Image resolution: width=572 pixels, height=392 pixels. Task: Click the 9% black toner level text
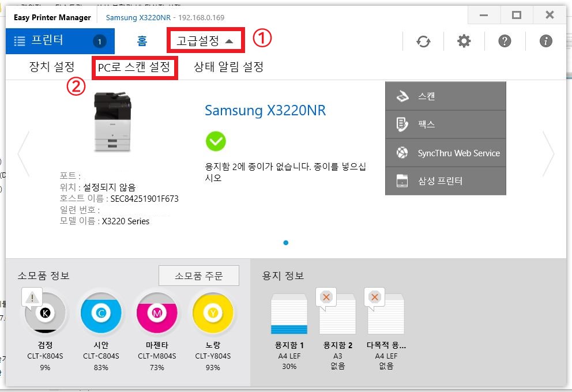pyautogui.click(x=45, y=368)
